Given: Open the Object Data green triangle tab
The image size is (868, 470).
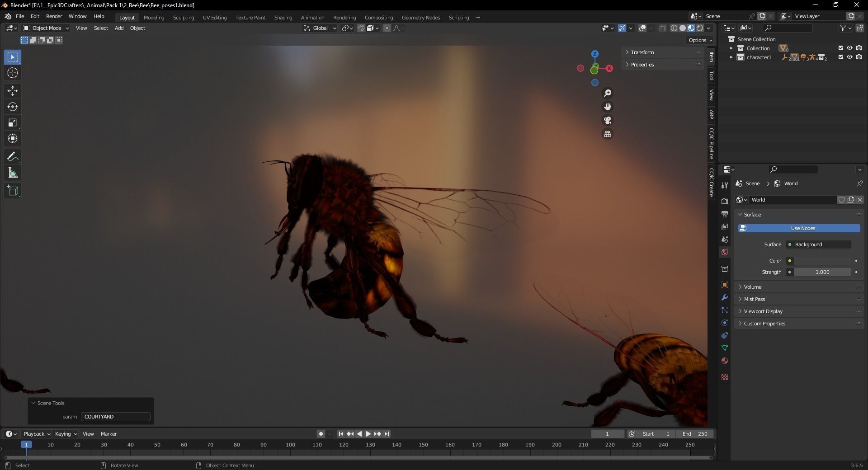Looking at the screenshot, I should (725, 348).
